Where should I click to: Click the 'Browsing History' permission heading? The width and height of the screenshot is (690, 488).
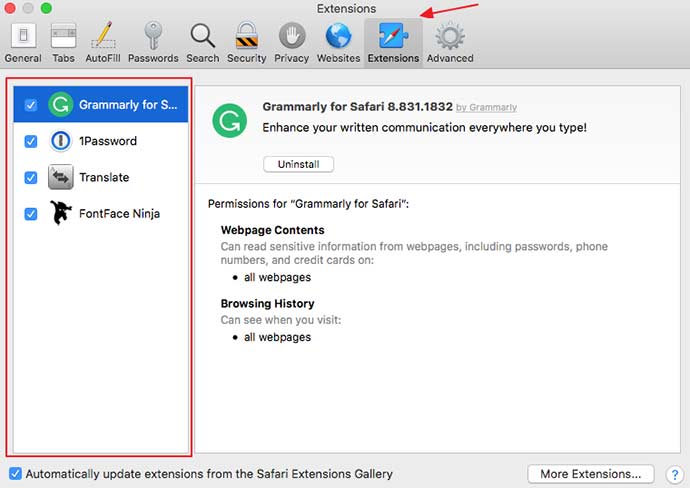tap(268, 304)
